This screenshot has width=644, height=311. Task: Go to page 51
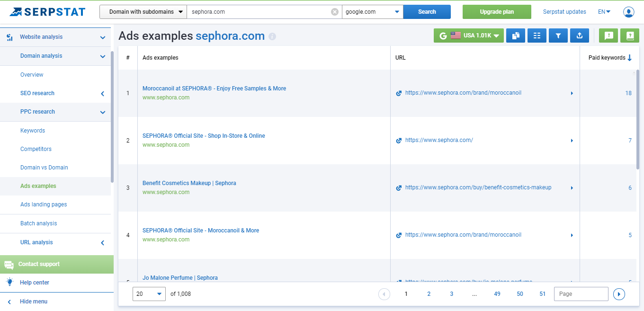click(x=543, y=294)
